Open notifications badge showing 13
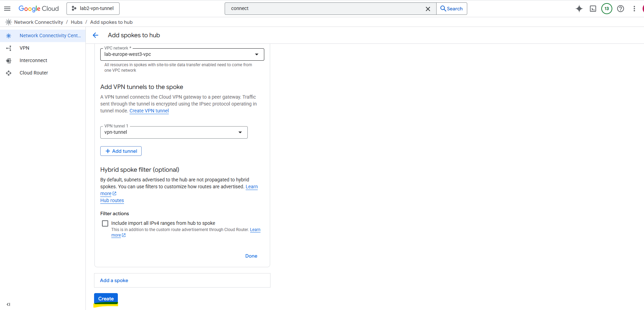 [x=607, y=9]
